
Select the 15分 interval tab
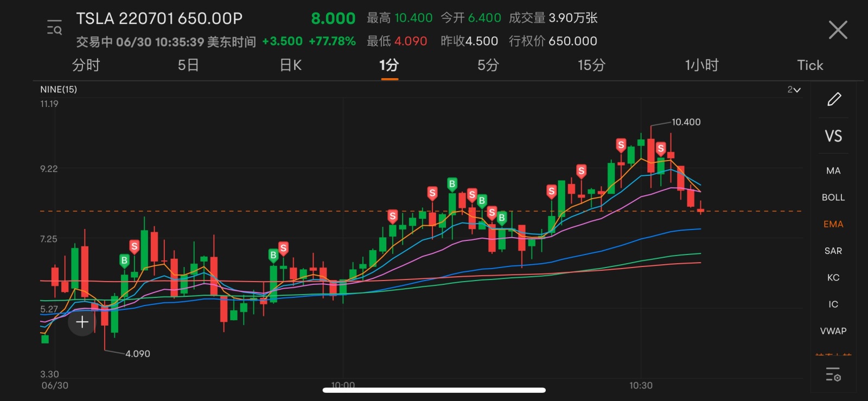click(x=591, y=65)
